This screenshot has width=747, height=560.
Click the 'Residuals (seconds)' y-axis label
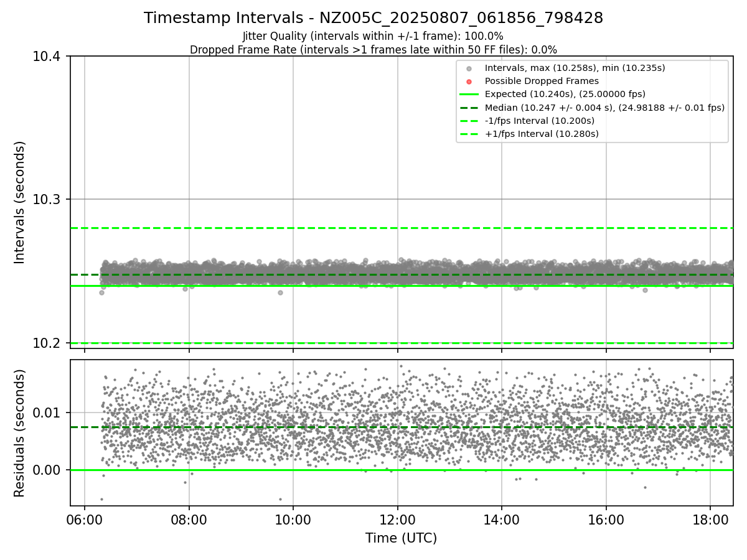[20, 433]
